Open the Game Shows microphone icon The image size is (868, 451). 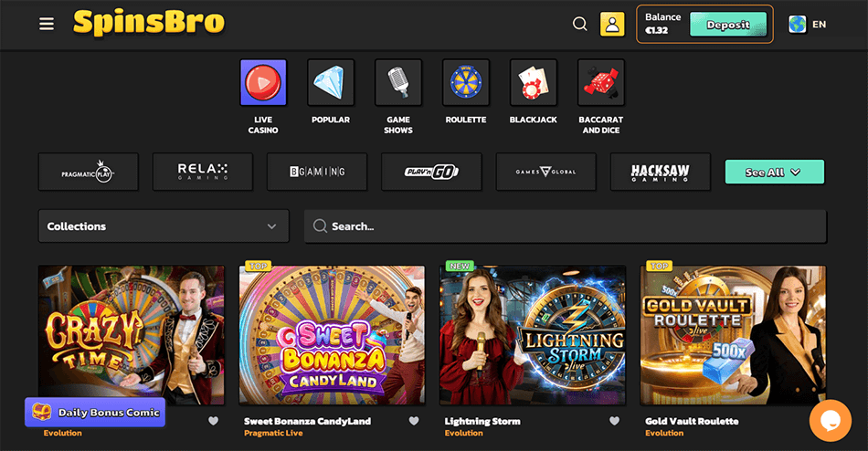[398, 84]
